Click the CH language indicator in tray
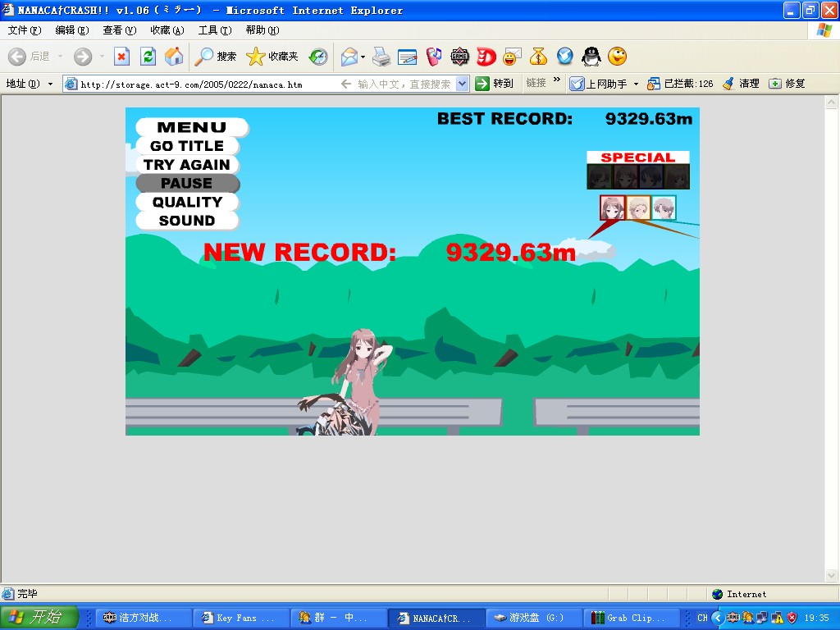 pyautogui.click(x=702, y=618)
